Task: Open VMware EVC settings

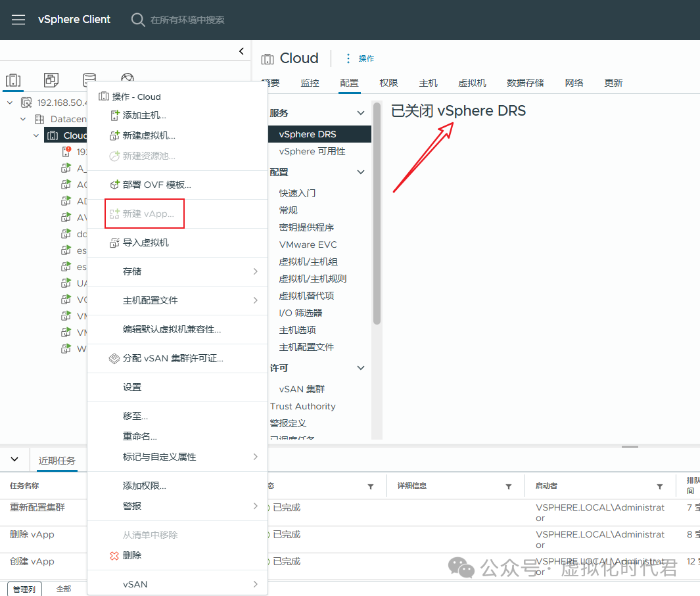Action: (308, 244)
